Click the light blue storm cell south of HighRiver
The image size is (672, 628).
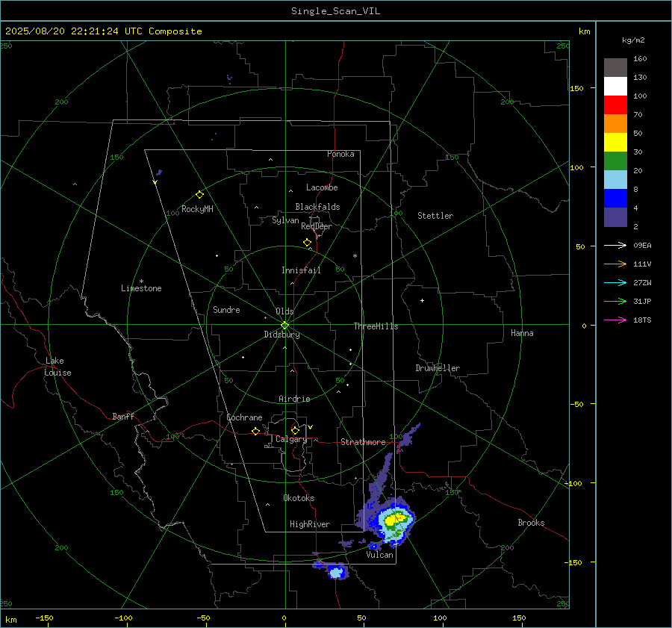coord(337,572)
